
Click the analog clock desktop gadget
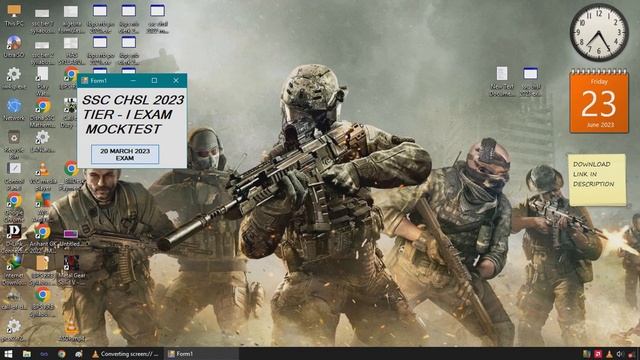click(599, 33)
